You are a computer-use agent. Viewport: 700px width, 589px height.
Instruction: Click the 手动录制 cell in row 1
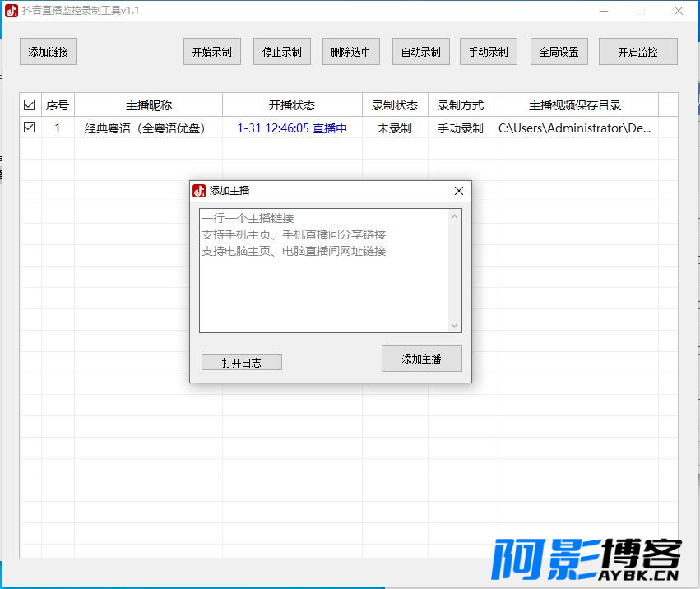coord(461,128)
